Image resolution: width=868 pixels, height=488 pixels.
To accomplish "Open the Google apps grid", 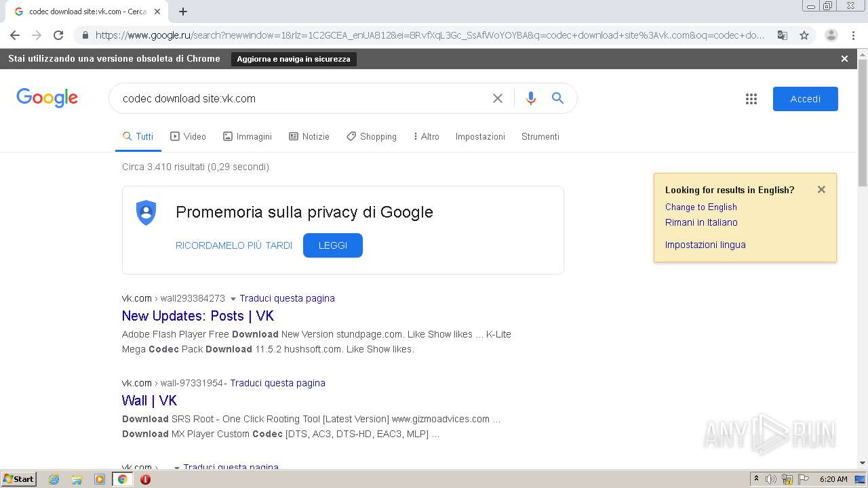I will 751,99.
